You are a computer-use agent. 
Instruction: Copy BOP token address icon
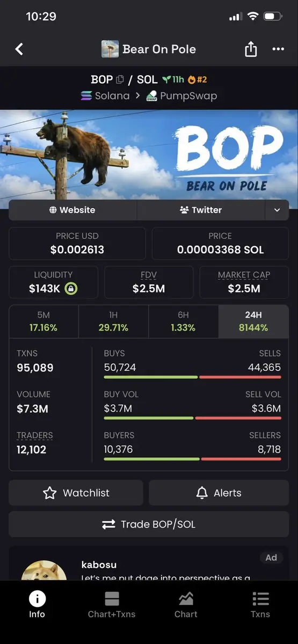click(x=120, y=79)
